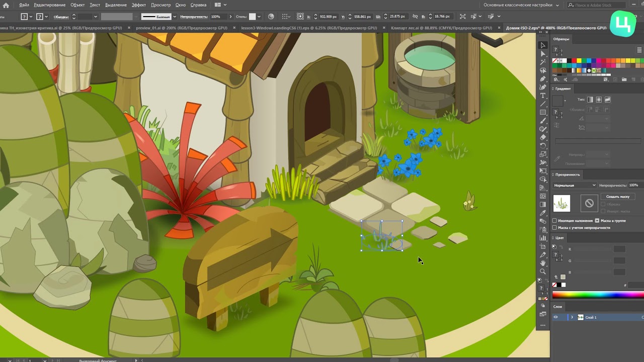Select the Eyedropper tool
Viewport: 644px width, 362px height.
point(543,213)
